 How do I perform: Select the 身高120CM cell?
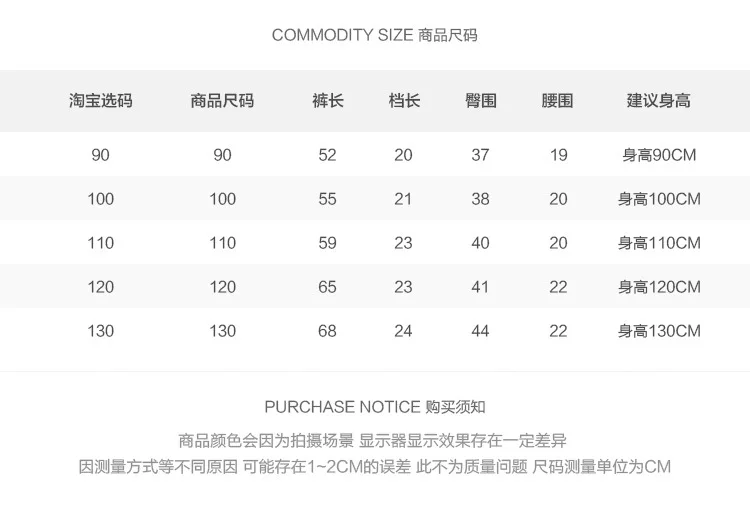pyautogui.click(x=659, y=287)
